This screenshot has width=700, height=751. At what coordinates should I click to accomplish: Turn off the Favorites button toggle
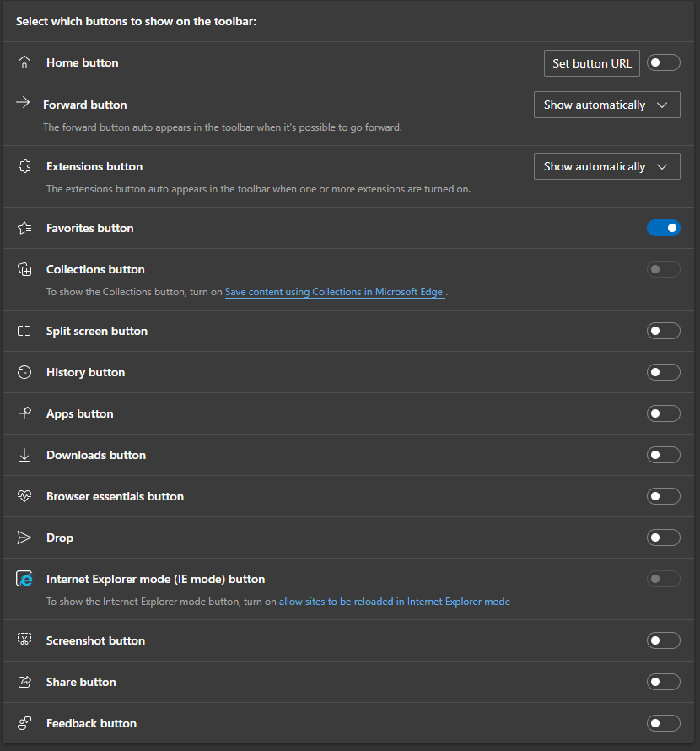tap(663, 228)
